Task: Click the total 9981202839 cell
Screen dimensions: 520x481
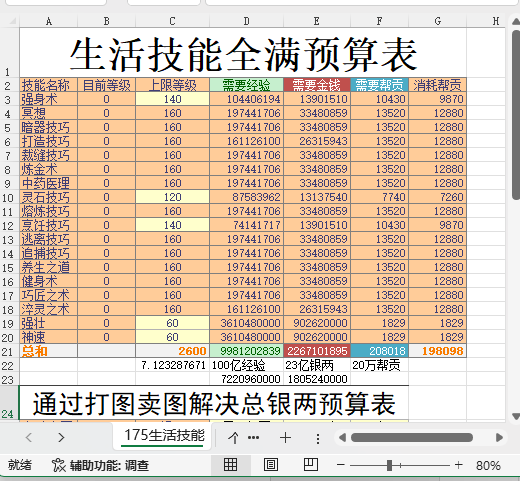Action: pyautogui.click(x=246, y=351)
